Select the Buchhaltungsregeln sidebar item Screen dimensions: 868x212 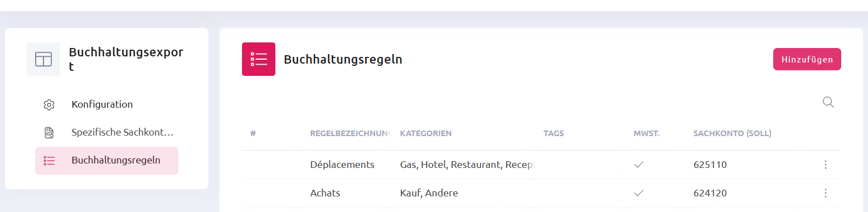point(106,161)
